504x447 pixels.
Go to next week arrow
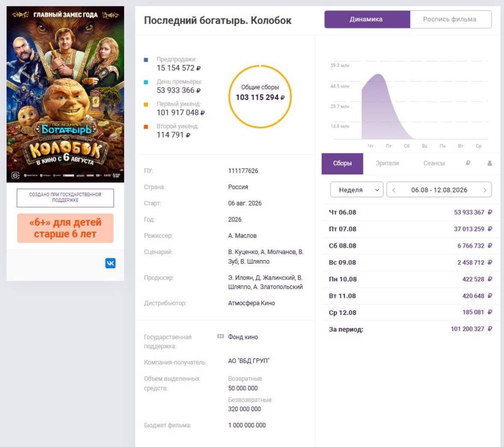tap(485, 190)
